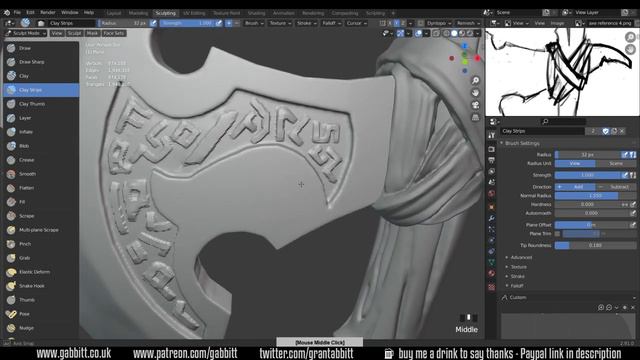Click the viewport zoom magnifier icon
This screenshot has width=640, height=360.
point(476,80)
